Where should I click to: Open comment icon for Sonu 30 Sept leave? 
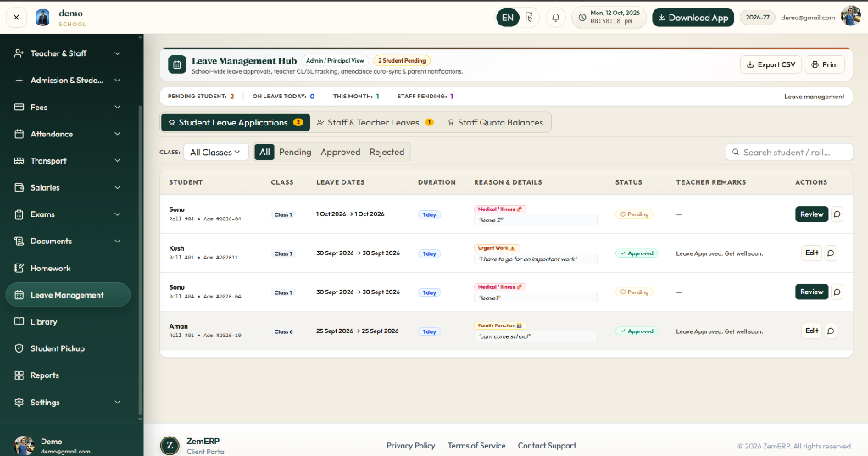tap(837, 292)
